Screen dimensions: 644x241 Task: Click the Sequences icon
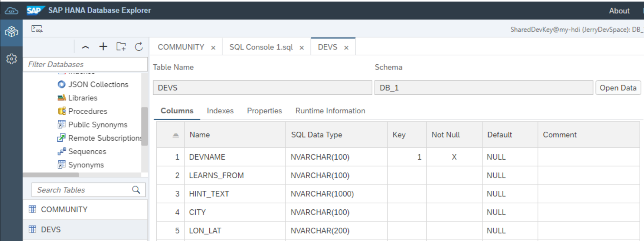click(x=62, y=151)
